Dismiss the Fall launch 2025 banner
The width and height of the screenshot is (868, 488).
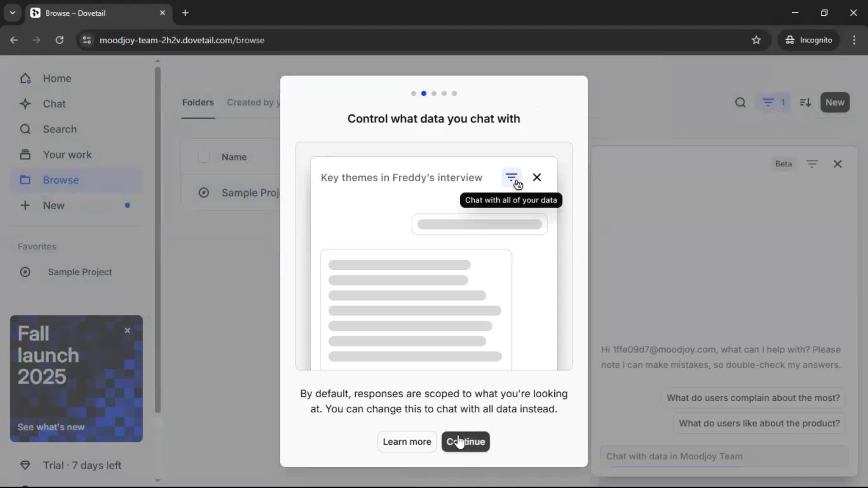point(127,331)
